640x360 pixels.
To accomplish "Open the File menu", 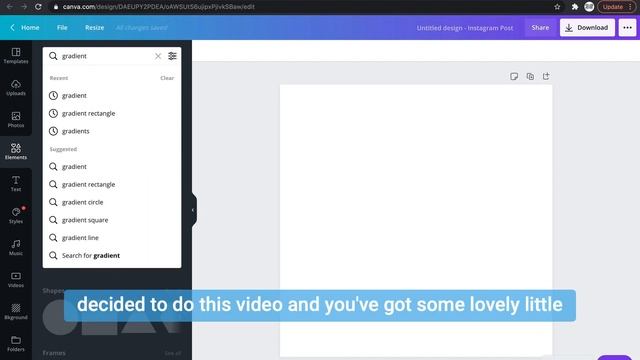I will (62, 28).
